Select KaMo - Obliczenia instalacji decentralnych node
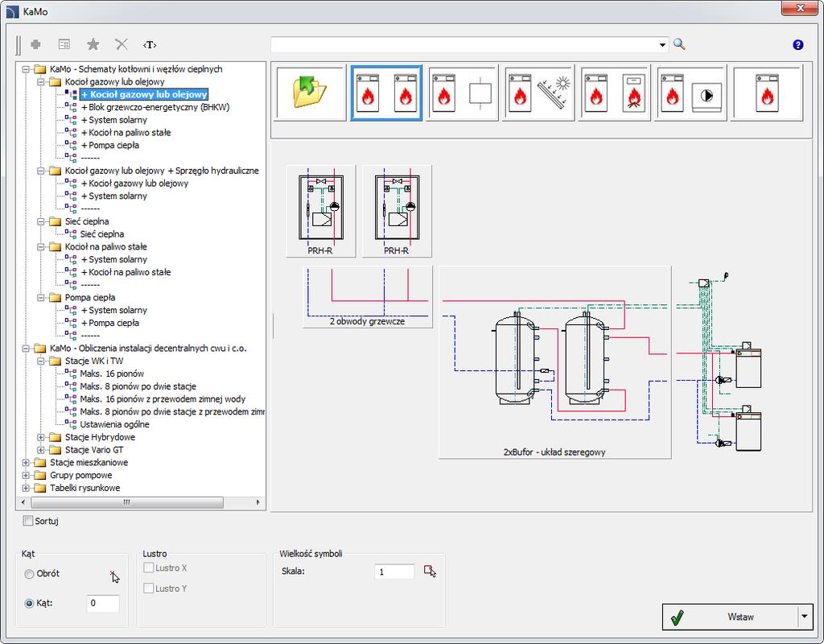This screenshot has width=824, height=644. tap(148, 349)
